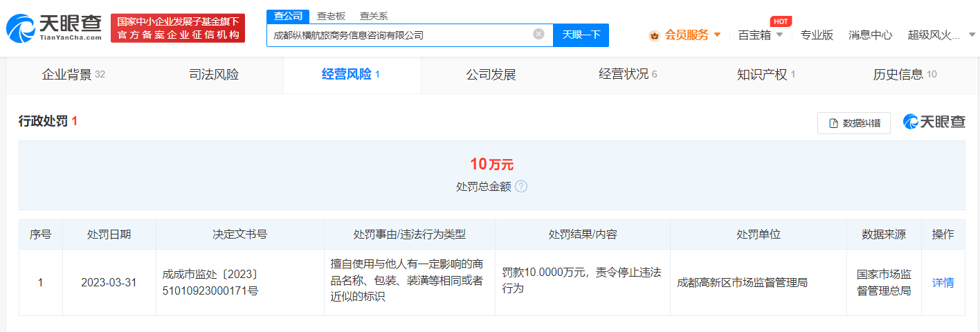Click the 会员服务 medal icon
This screenshot has height=332, width=980.
tap(654, 35)
